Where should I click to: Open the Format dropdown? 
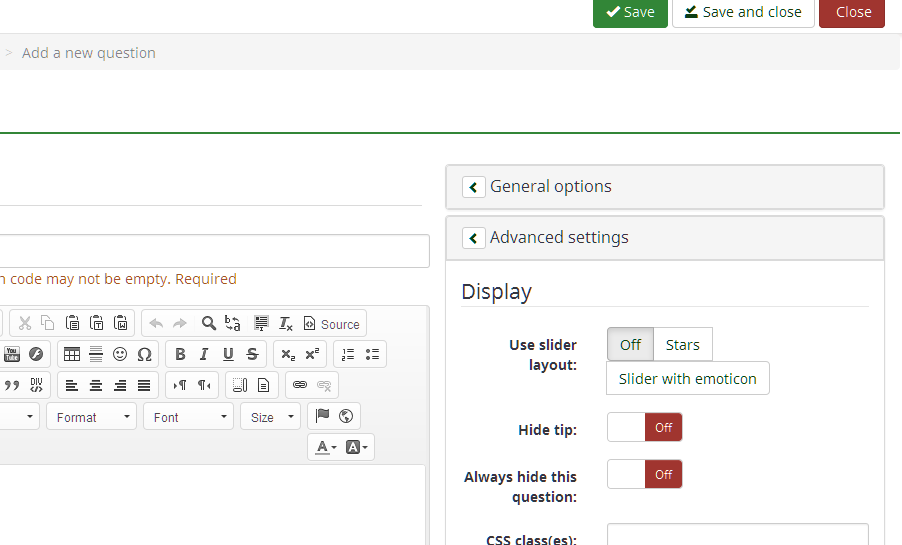click(91, 417)
